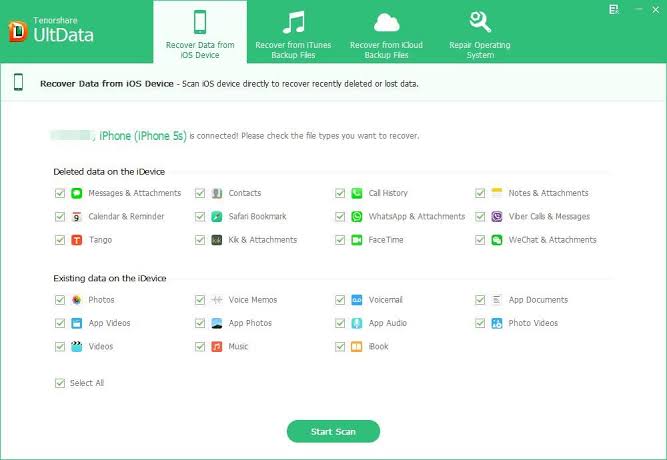667x460 pixels.
Task: Click the UltData logo icon
Action: [17, 31]
